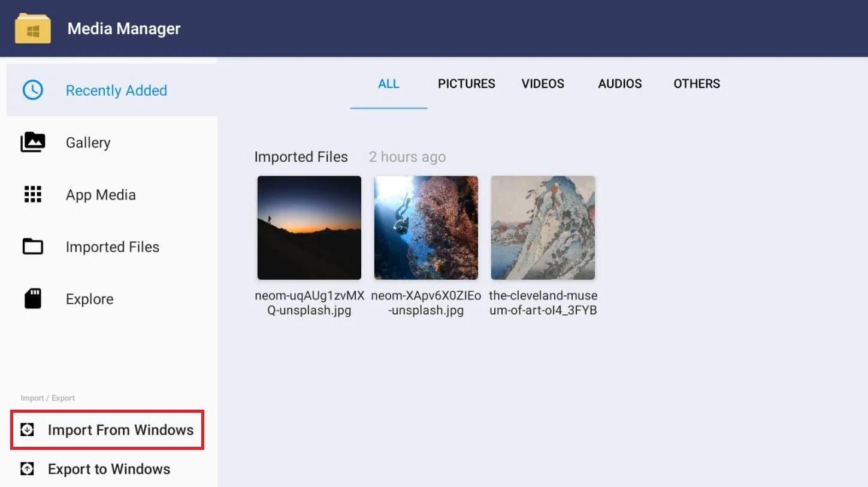Open the sunset photo neom-uqAUg1zvMXQ-unsplash.jpg
Image resolution: width=868 pixels, height=487 pixels.
309,228
